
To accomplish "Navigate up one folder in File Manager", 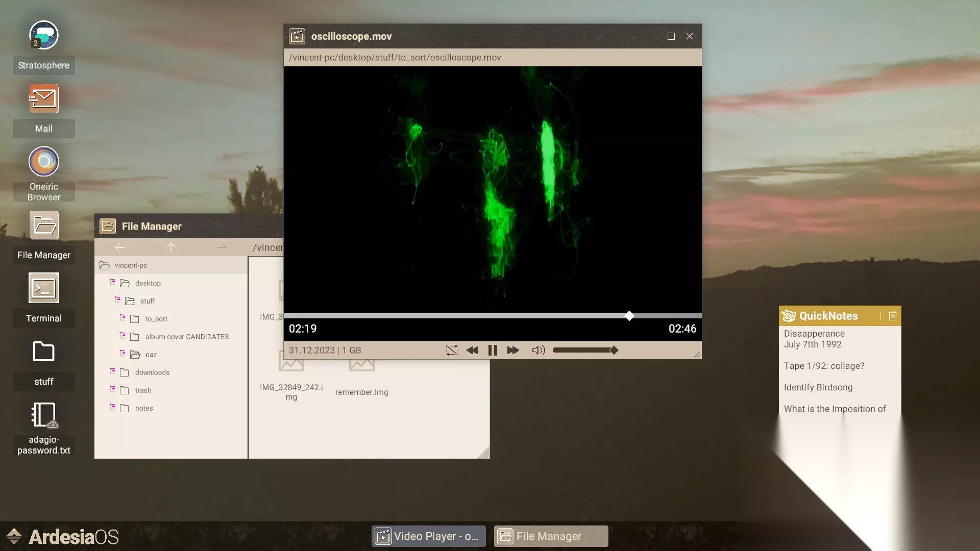I will pyautogui.click(x=171, y=247).
